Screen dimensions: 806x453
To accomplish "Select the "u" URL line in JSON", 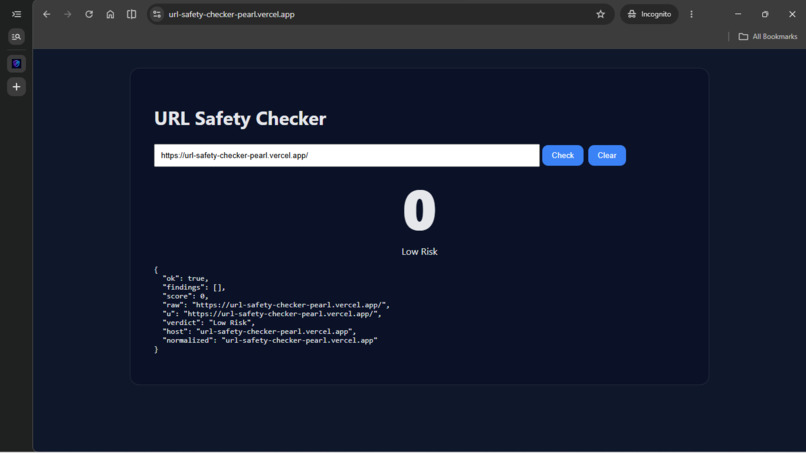I will click(272, 314).
